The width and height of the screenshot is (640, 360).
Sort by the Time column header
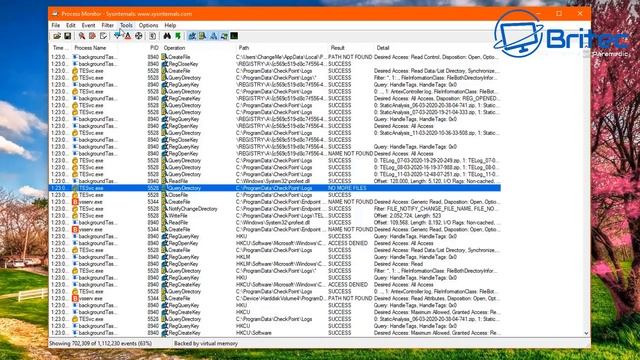coord(60,48)
